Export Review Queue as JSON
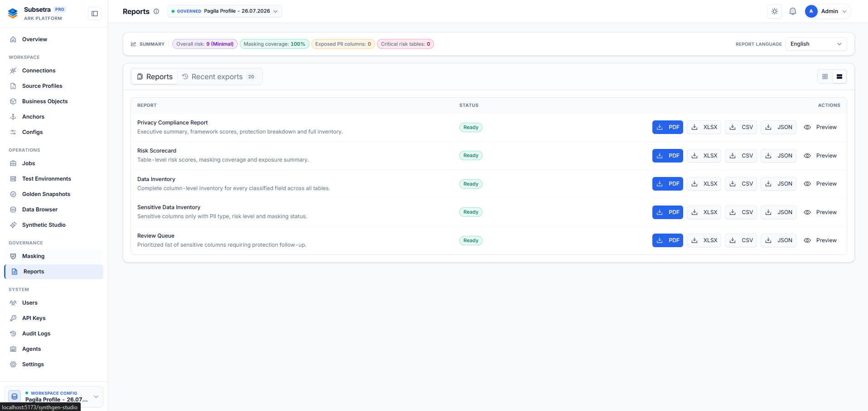The image size is (868, 411). pos(778,240)
